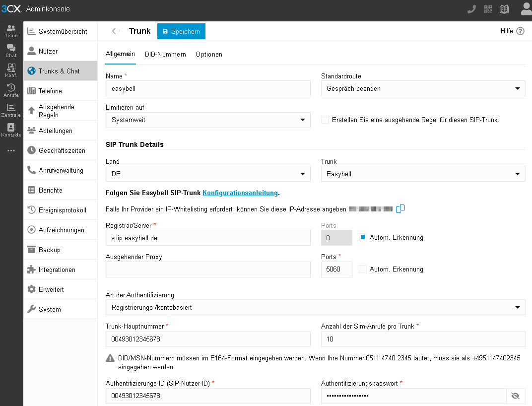
Task: Open the QR code icon in header
Action: (x=488, y=9)
